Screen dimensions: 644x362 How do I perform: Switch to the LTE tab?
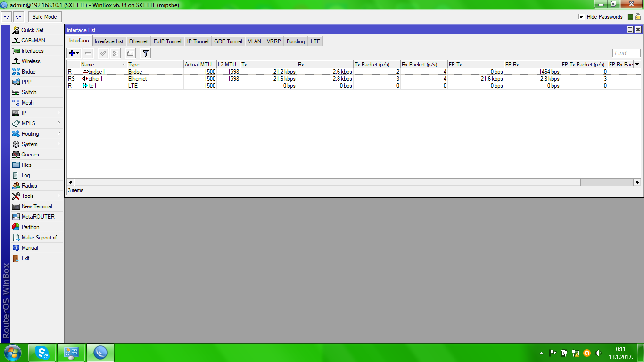coord(315,41)
